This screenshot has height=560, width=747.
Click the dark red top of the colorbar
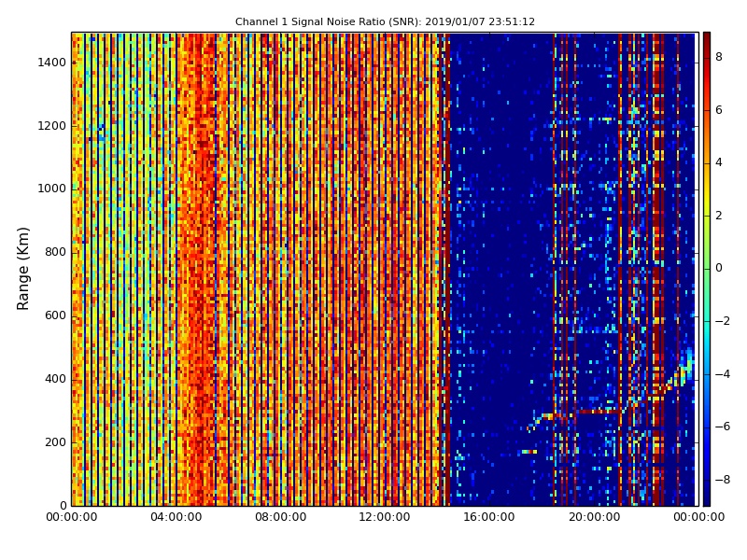point(707,38)
